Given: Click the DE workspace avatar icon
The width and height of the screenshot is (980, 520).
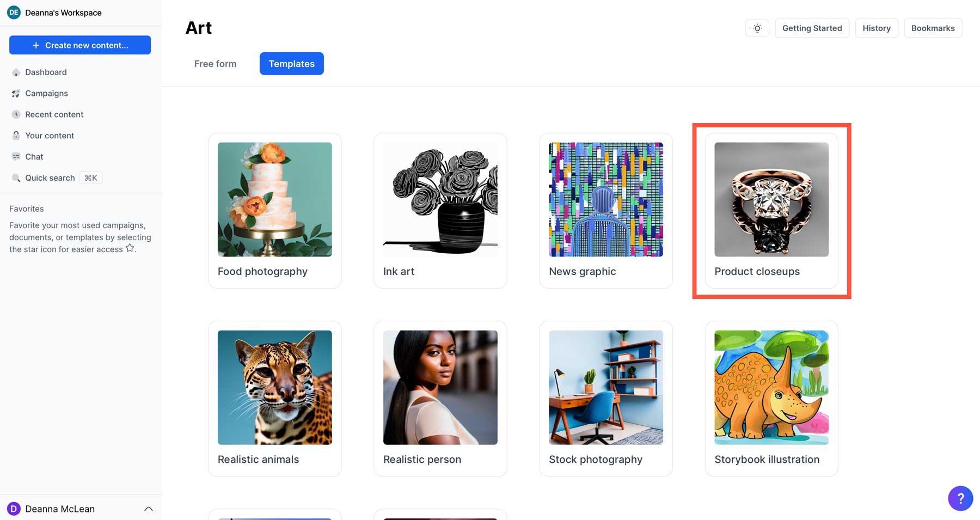Looking at the screenshot, I should point(14,13).
